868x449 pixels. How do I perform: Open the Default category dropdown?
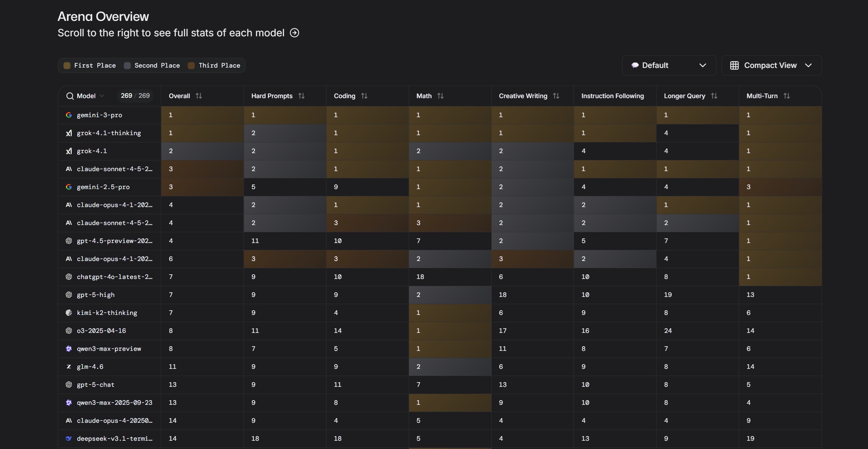tap(669, 65)
